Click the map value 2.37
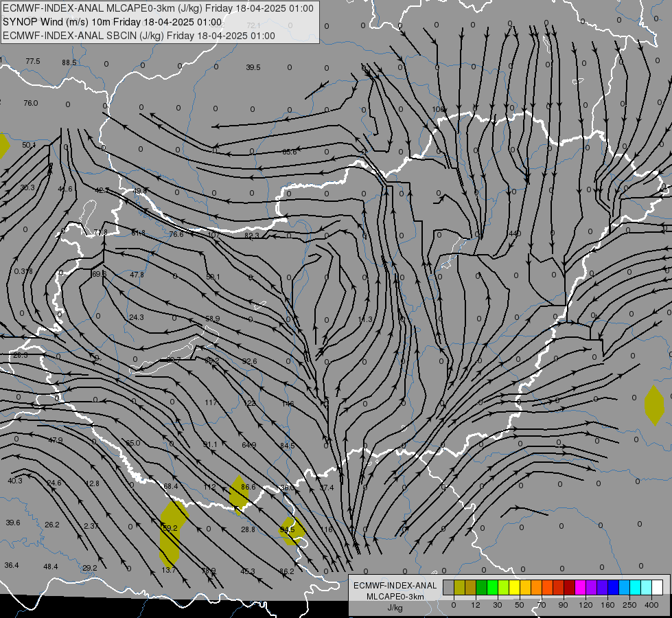 91,526
